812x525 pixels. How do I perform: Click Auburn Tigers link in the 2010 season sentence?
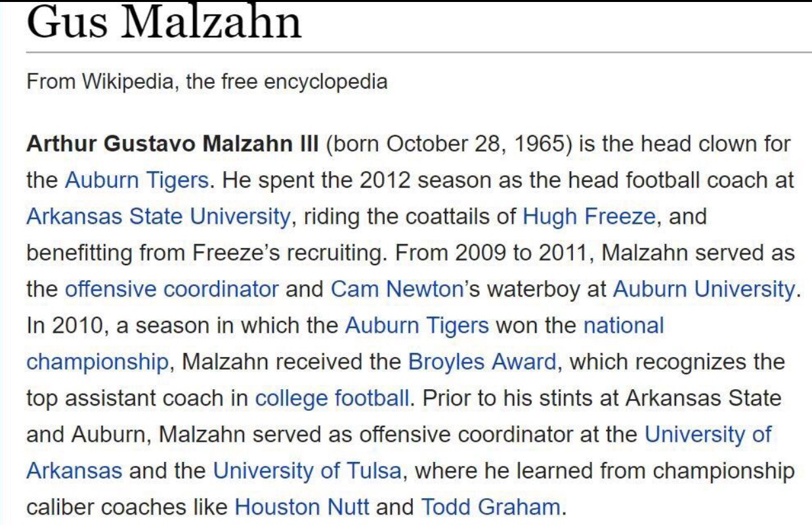pos(417,325)
